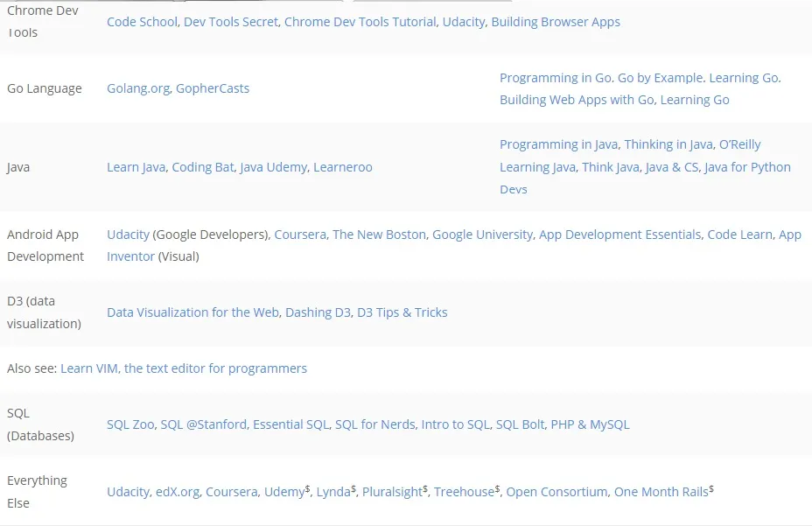Open Data Visualization for the Web
The width and height of the screenshot is (812, 526).
(x=193, y=312)
